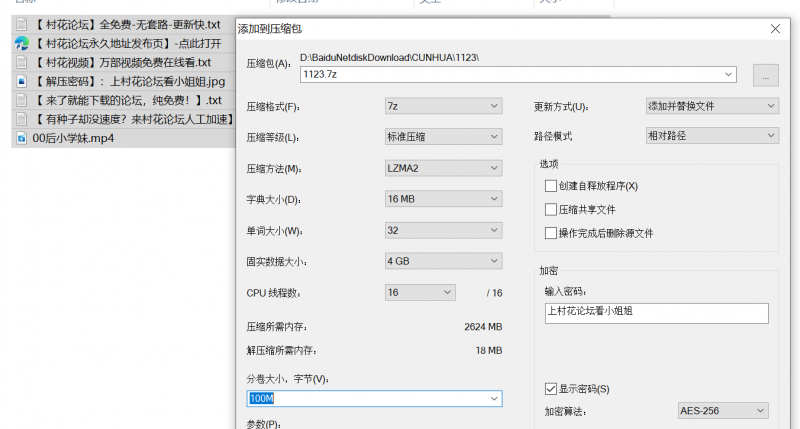Expand the 压缩等级 标准压缩 dropdown
Image resolution: width=800 pixels, height=429 pixels.
(x=443, y=137)
